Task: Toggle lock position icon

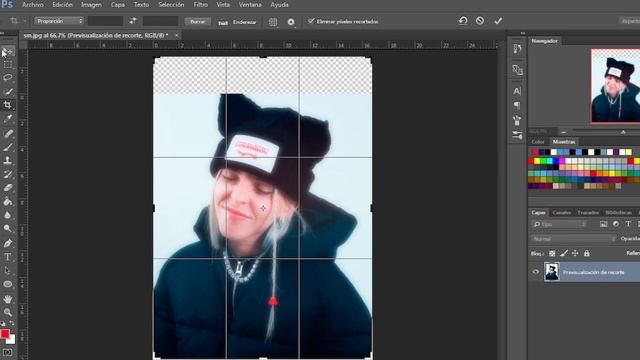Action: tap(575, 253)
